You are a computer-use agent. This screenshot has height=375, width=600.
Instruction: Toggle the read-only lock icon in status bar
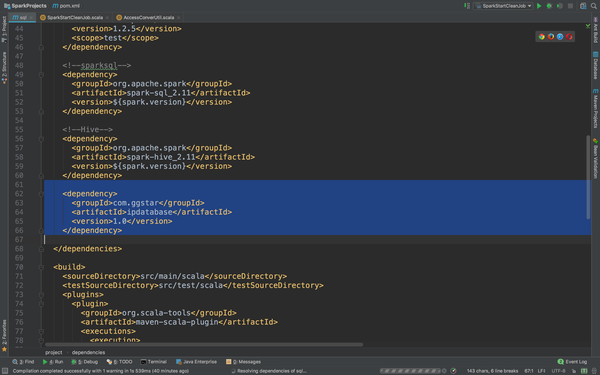pos(574,371)
